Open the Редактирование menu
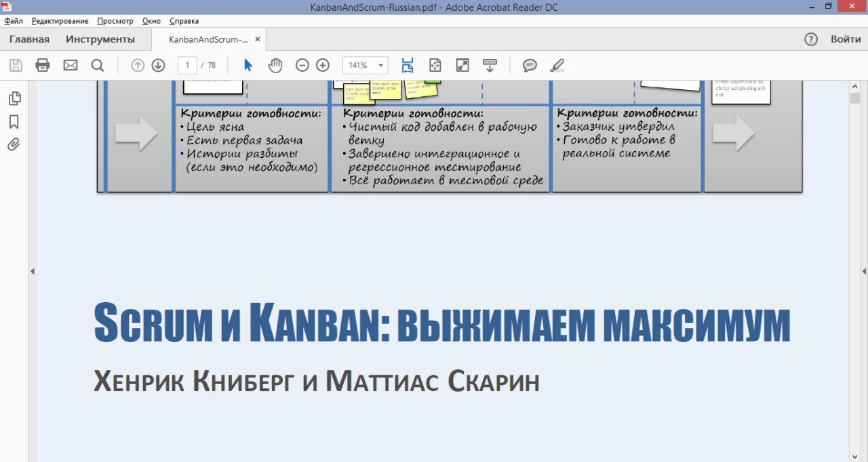The width and height of the screenshot is (868, 462). click(60, 21)
